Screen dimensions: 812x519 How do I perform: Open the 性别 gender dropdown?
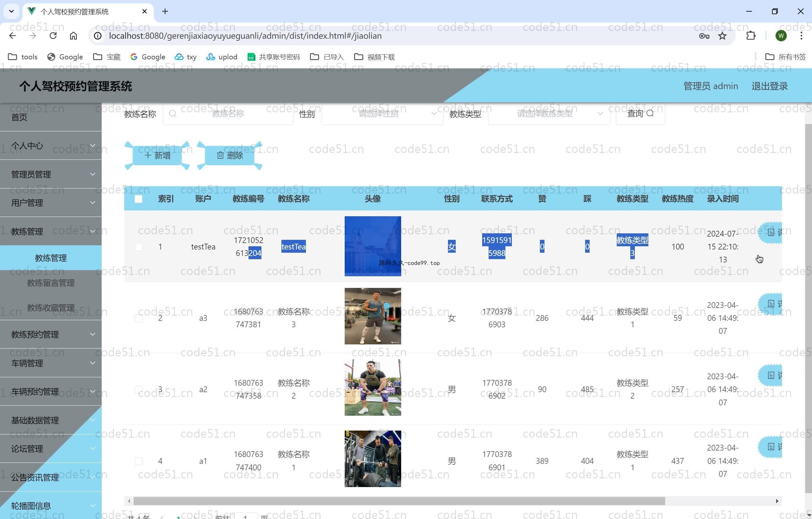[x=382, y=114]
